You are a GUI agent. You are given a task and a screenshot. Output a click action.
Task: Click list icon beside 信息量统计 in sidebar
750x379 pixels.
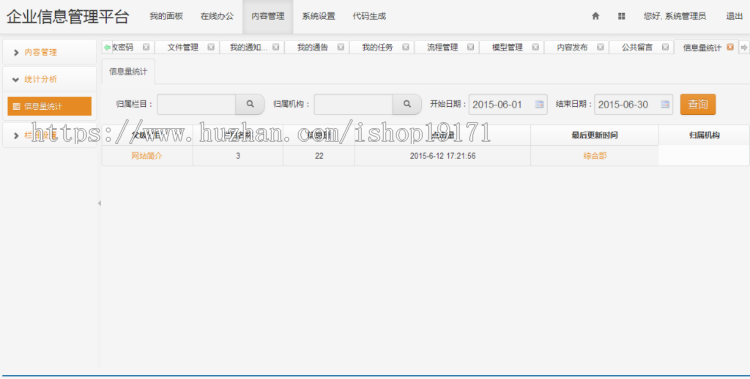(16, 106)
